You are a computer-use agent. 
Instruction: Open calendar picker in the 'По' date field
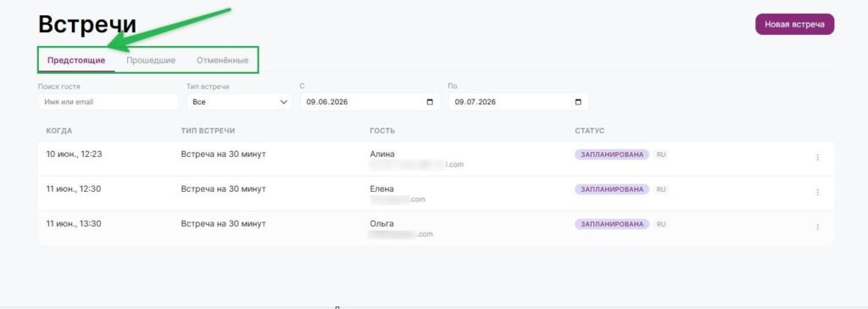click(x=578, y=102)
